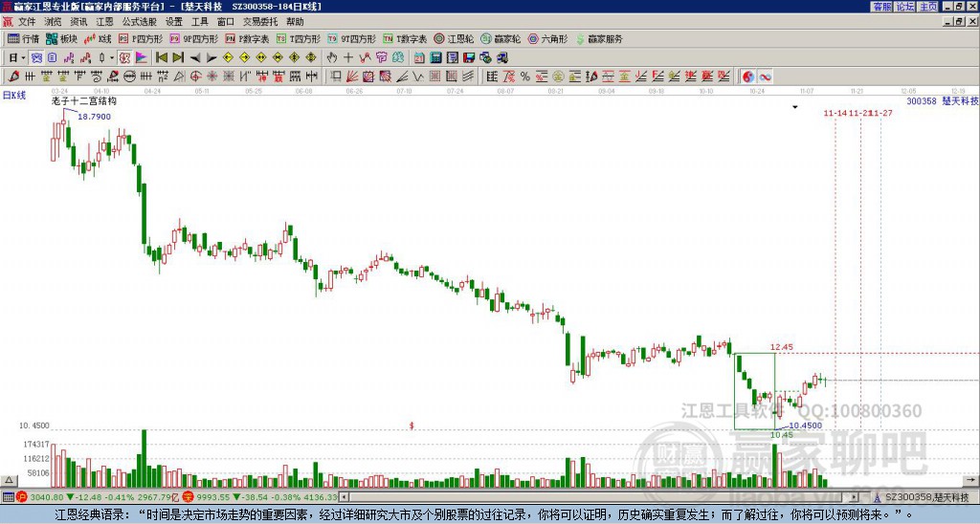Select the crosshair cursor tool

pyautogui.click(x=348, y=58)
